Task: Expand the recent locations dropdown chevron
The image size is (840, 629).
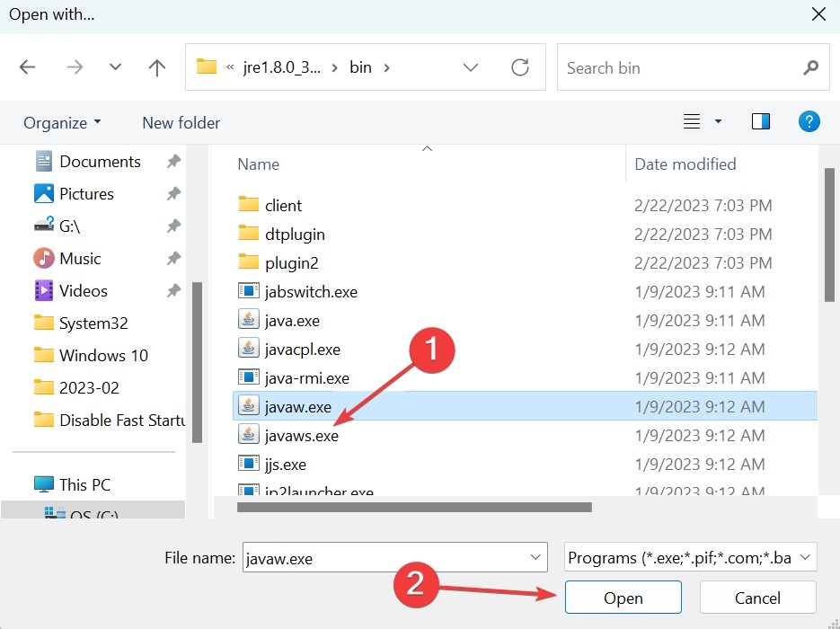Action: pyautogui.click(x=115, y=67)
